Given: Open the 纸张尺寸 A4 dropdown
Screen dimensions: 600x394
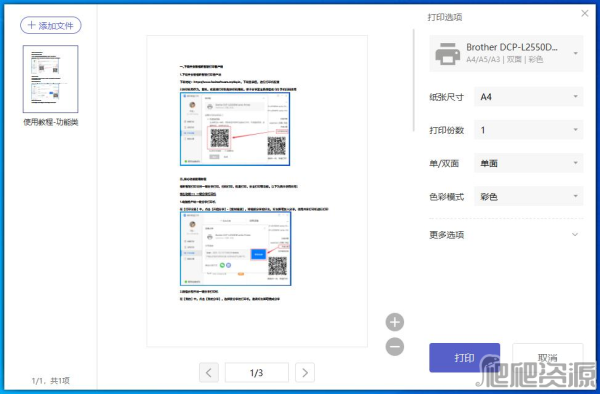Looking at the screenshot, I should [x=529, y=97].
